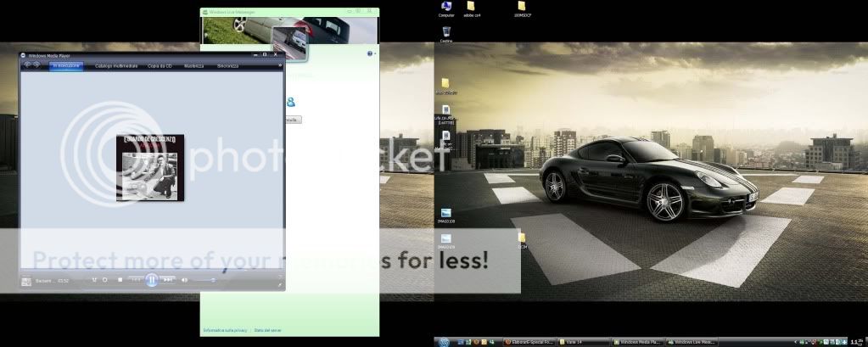Image resolution: width=868 pixels, height=347 pixels.
Task: Adjust the Media Player volume slider
Action: 204,280
